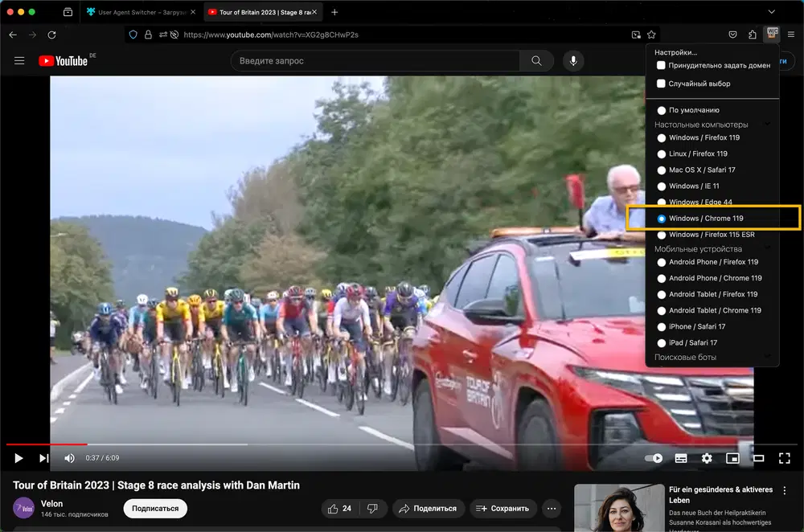Click Поделиться to share the video
The height and width of the screenshot is (532, 804).
[429, 509]
